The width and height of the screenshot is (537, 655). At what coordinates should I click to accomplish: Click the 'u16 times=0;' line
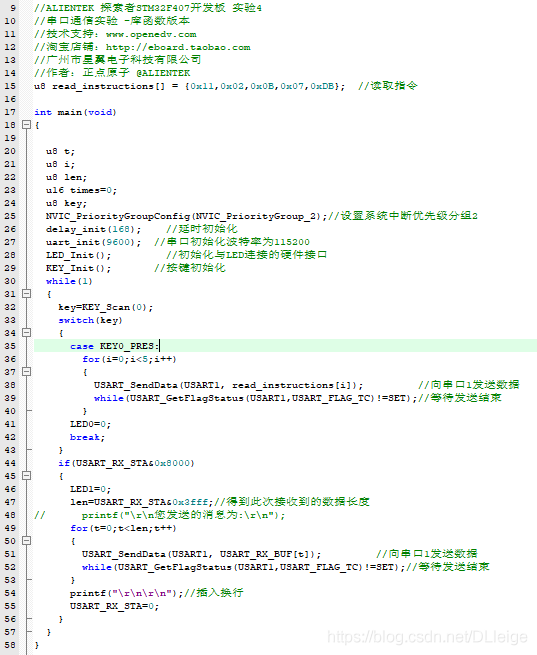click(81, 190)
